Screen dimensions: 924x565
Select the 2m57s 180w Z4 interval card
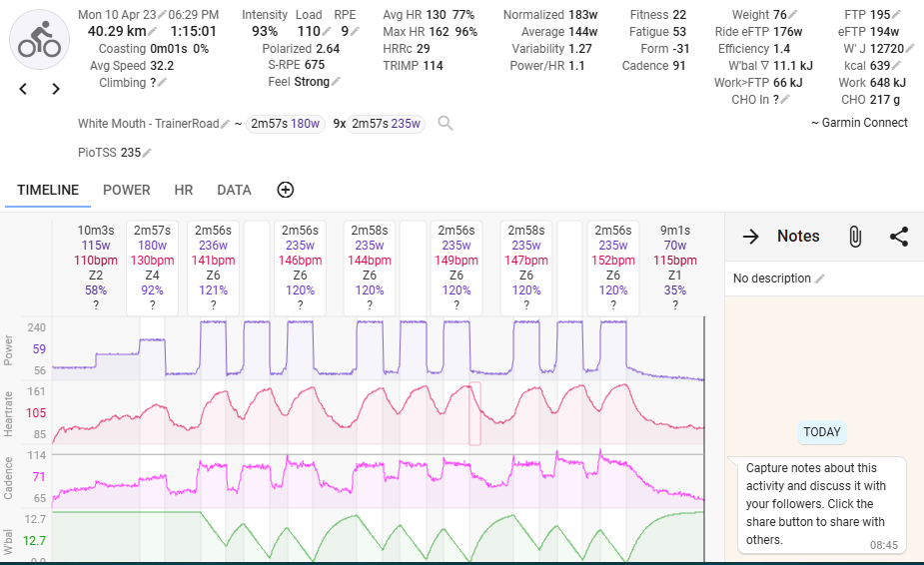[152, 268]
